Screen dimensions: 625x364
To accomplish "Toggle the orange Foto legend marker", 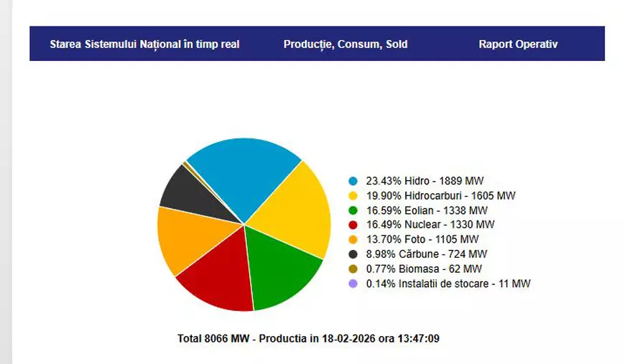I will 352,240.
